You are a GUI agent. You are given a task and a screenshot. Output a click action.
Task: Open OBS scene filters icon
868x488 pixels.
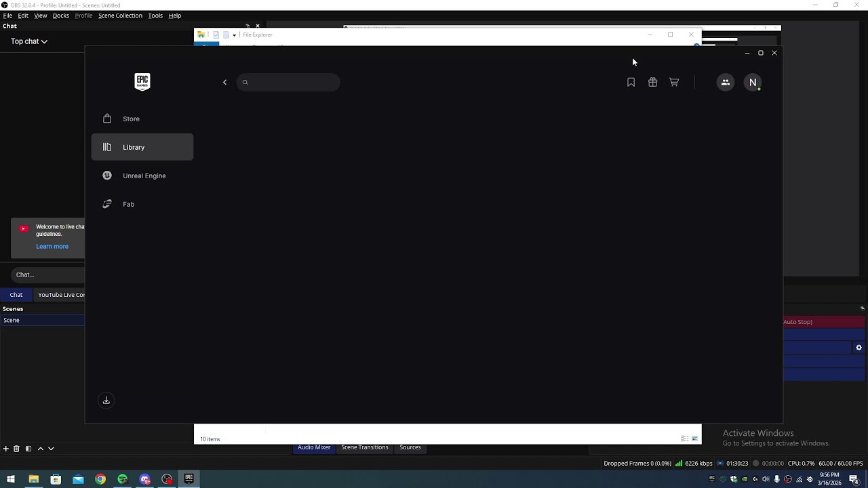(x=28, y=449)
